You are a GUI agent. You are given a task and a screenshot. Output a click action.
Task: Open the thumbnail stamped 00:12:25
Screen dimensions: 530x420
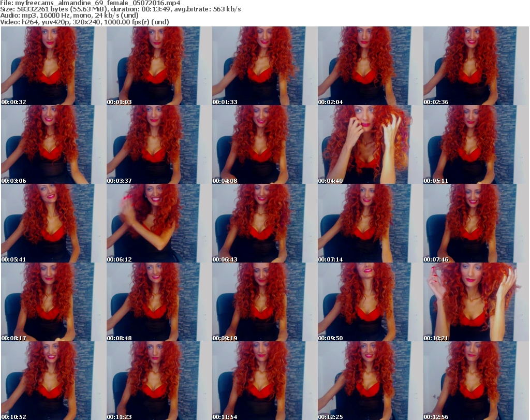tap(370, 381)
